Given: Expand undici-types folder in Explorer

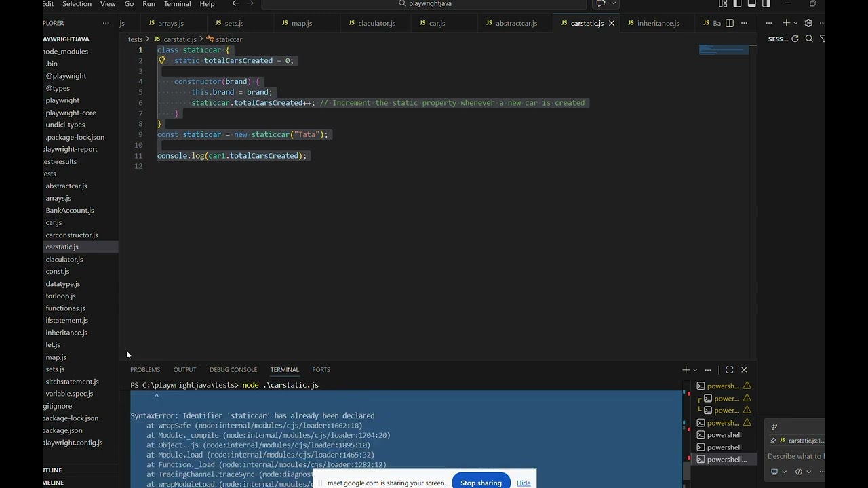Looking at the screenshot, I should (65, 125).
